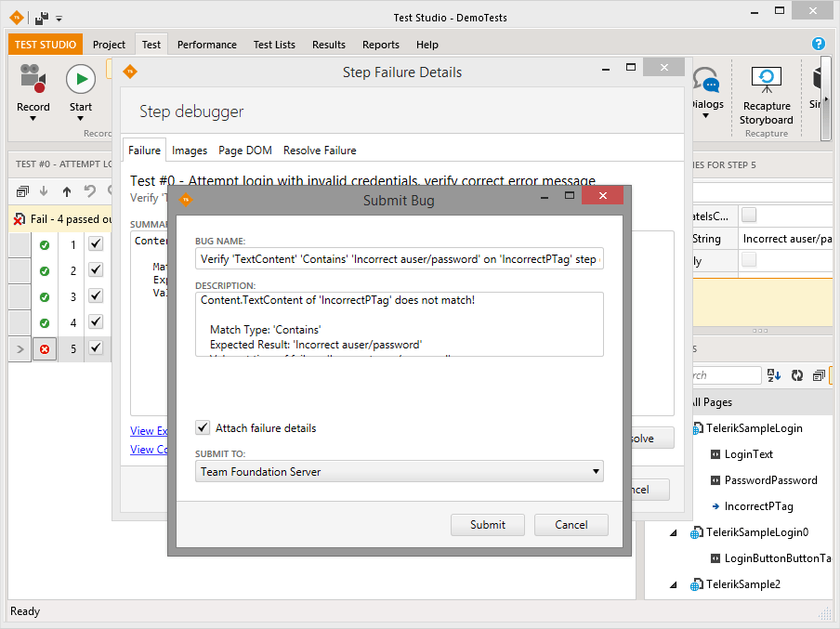Open help via the blue question mark icon
The height and width of the screenshot is (629, 840).
coord(818,44)
